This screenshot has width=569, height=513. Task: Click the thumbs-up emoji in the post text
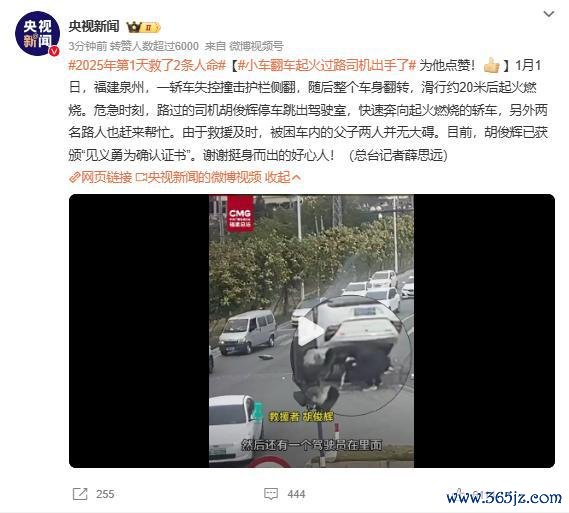point(492,65)
